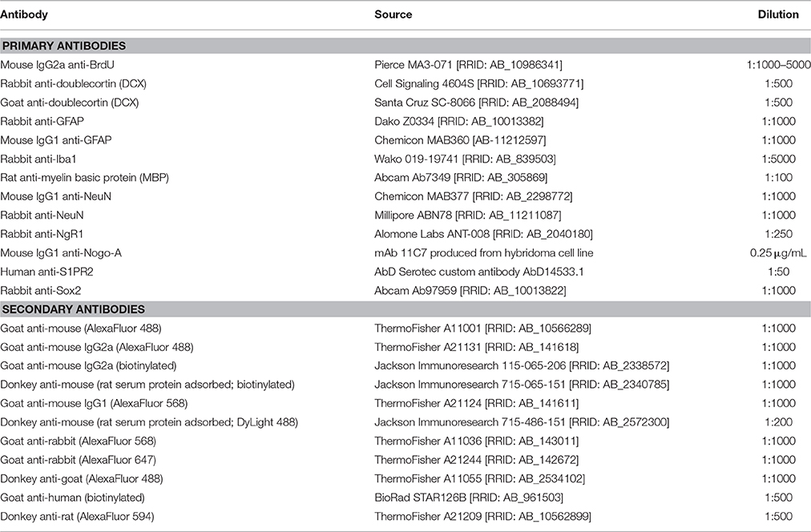Screen dimensions: 811x532
Task: Select Goat anti-mouse (AlexaFluor 488) cell
Action: coord(81,328)
